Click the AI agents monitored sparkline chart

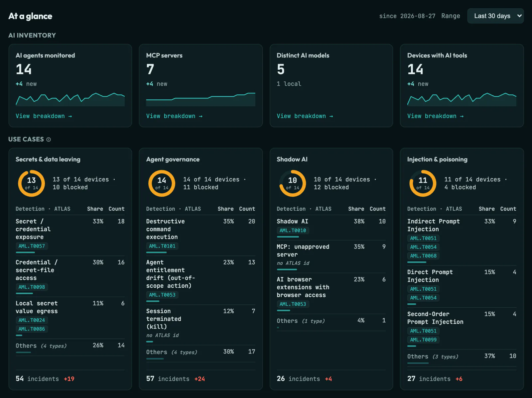click(70, 99)
